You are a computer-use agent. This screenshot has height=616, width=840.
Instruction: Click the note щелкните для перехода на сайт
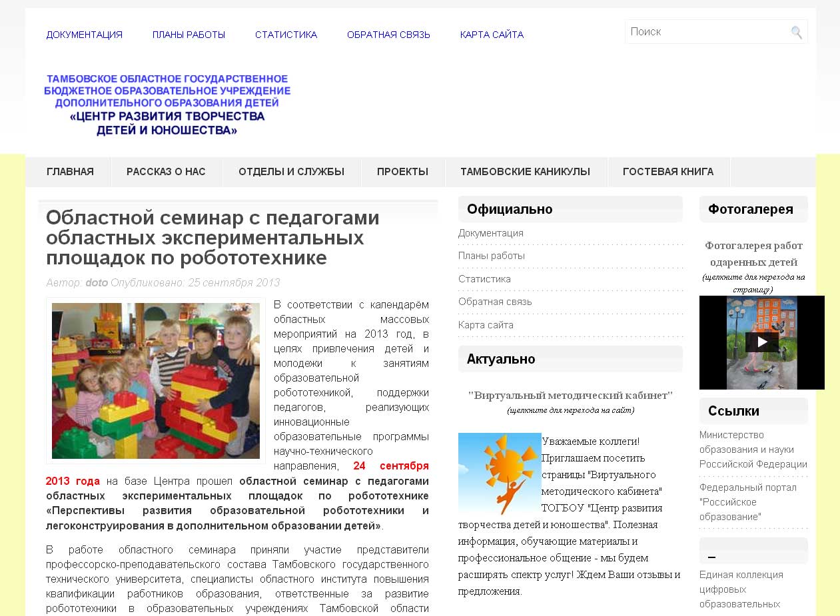(x=570, y=410)
